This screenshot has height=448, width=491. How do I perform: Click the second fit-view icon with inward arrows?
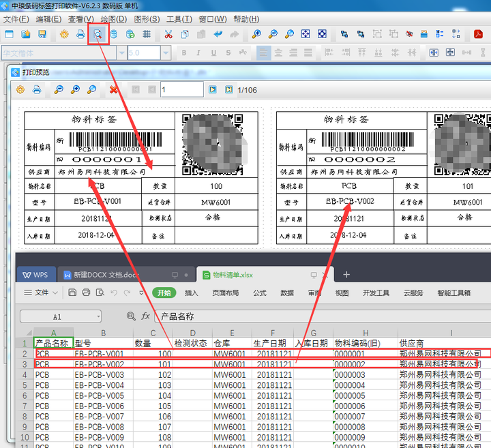(x=322, y=34)
